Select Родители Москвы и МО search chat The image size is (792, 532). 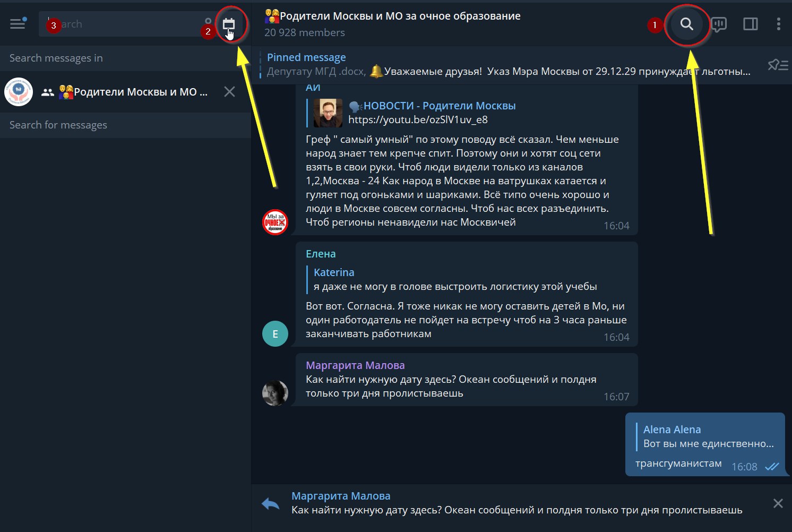click(125, 92)
